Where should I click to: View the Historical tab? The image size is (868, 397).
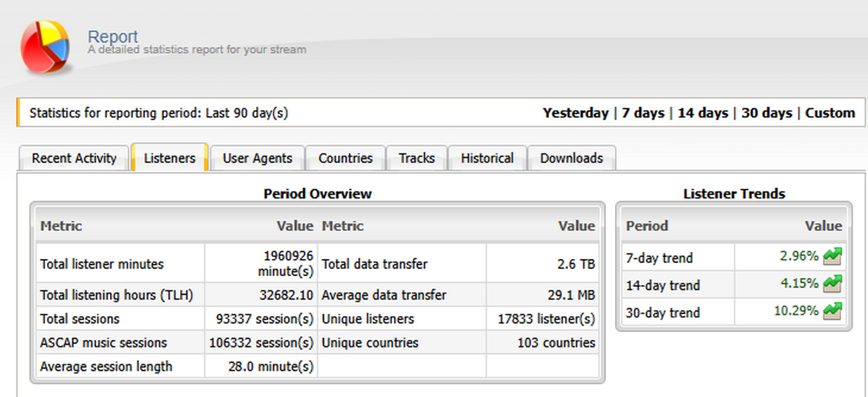487,158
